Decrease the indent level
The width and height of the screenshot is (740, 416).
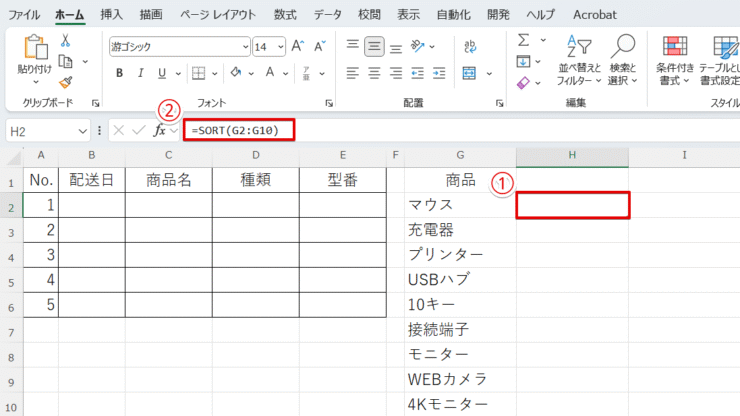(418, 73)
